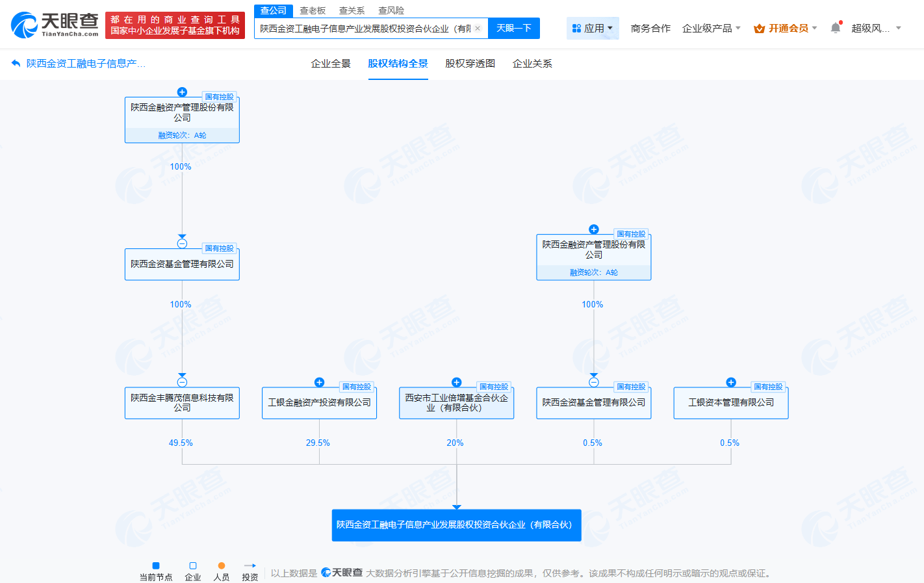The width and height of the screenshot is (924, 583).
Task: Click the 西安市工业倍增基金合伙企业 node
Action: click(x=457, y=403)
